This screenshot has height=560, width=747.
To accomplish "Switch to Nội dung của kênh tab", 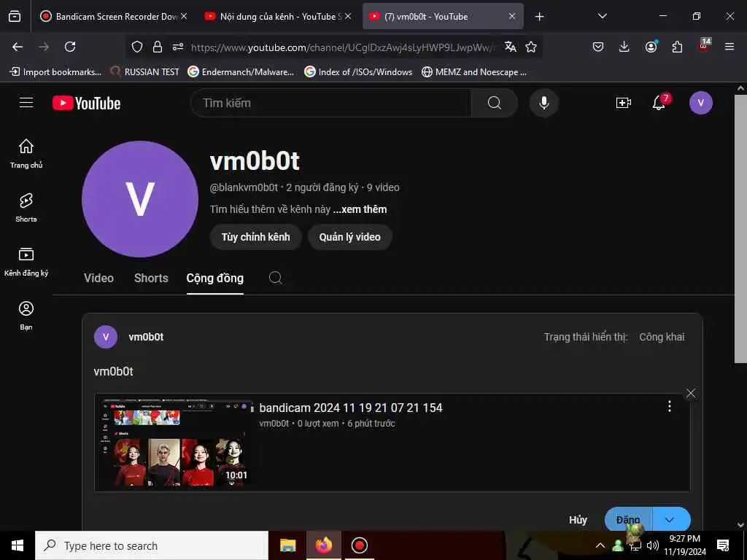I will coord(278,16).
